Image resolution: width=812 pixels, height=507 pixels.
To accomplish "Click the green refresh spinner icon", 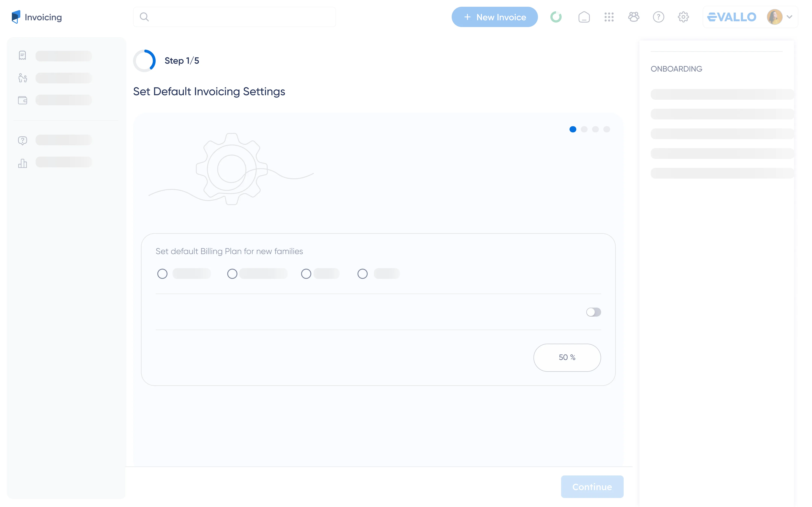I will click(556, 17).
